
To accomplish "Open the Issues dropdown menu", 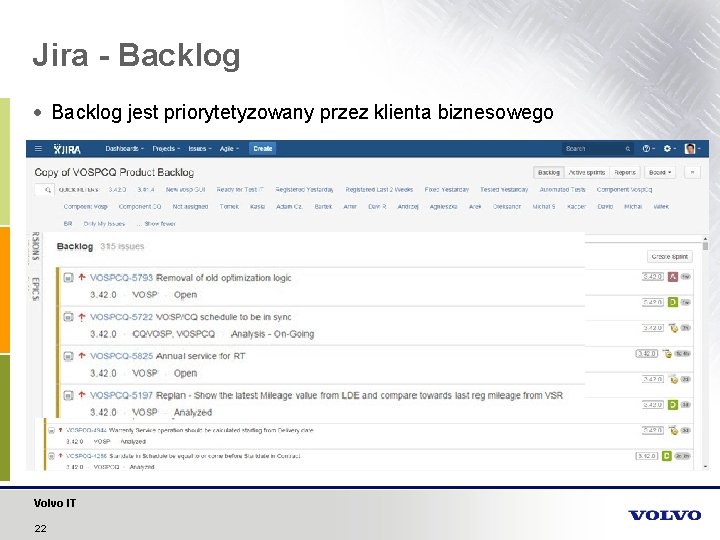I will point(200,149).
